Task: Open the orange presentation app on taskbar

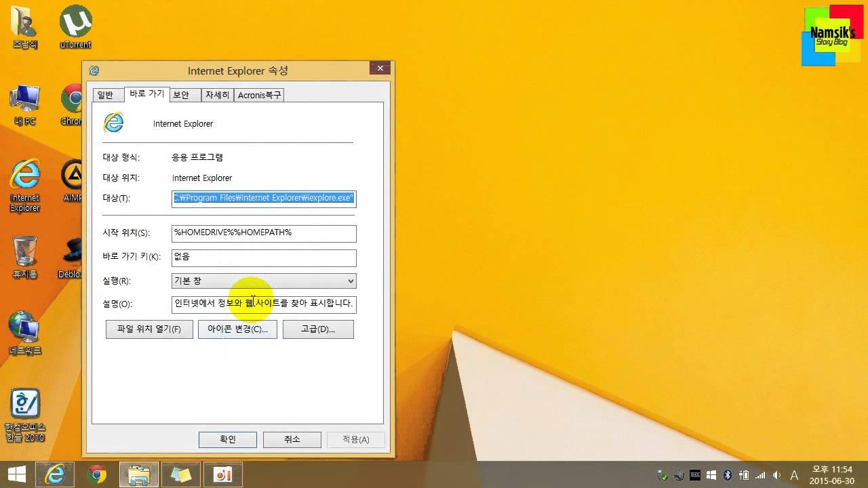Action: pos(223,474)
